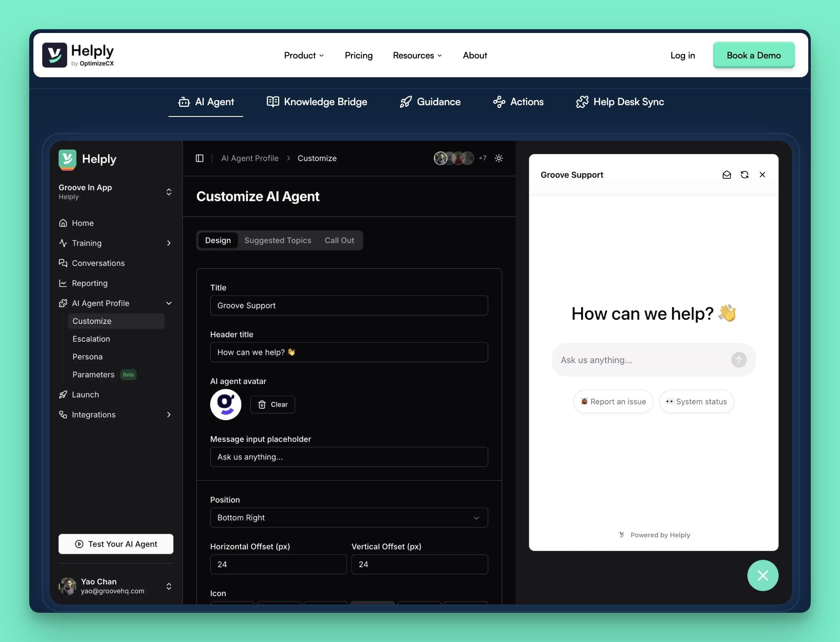Clear the AI agent avatar
The height and width of the screenshot is (642, 840).
272,404
